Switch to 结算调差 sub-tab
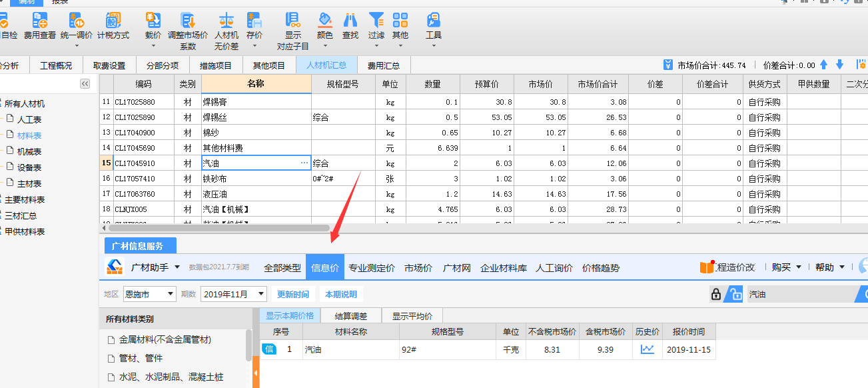The height and width of the screenshot is (388, 868). pyautogui.click(x=350, y=316)
